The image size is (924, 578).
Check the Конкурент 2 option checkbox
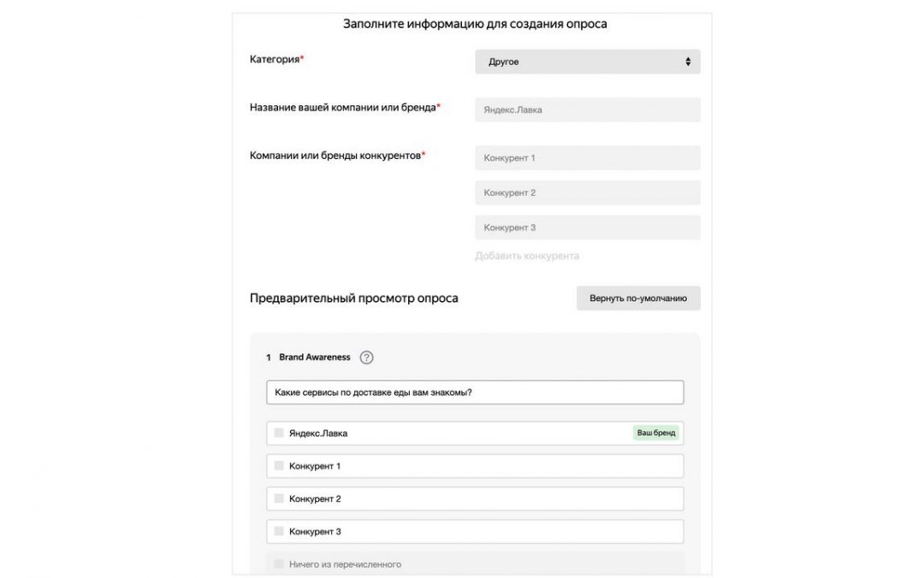click(278, 498)
